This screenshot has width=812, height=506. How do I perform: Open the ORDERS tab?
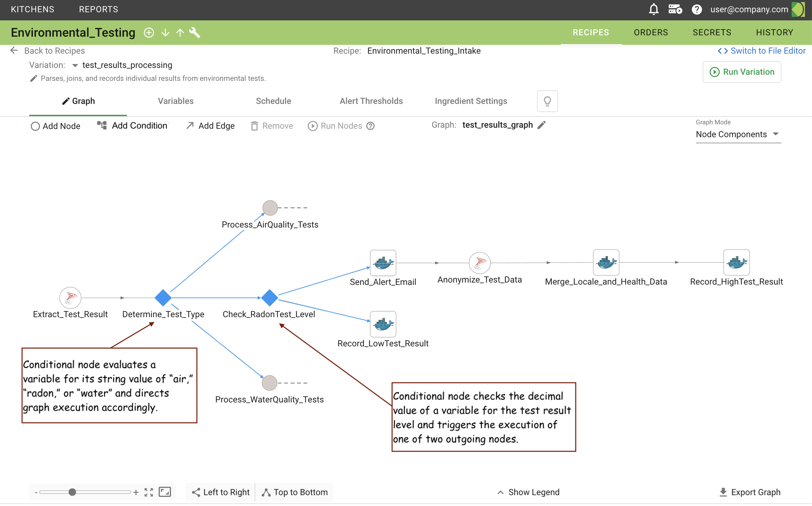click(x=651, y=33)
